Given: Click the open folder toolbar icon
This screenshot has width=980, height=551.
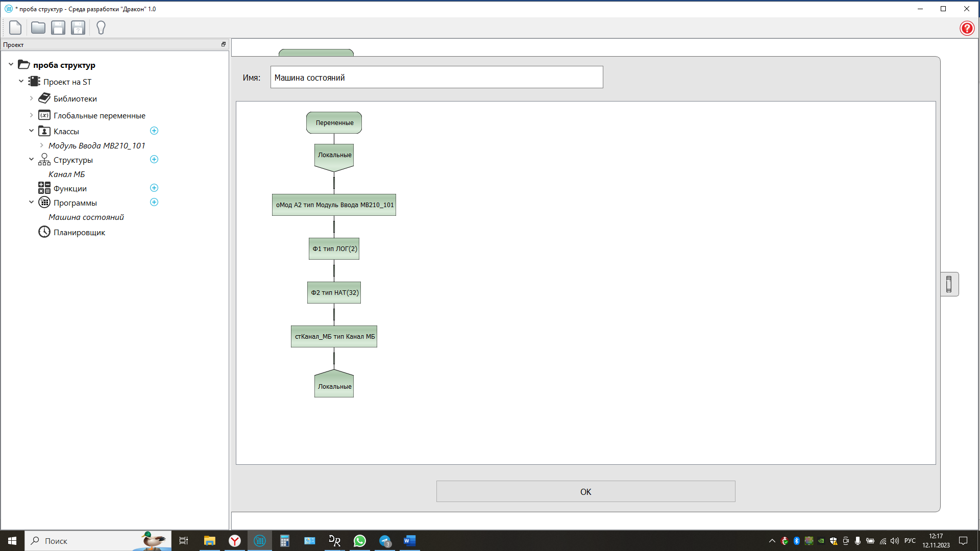Looking at the screenshot, I should tap(38, 28).
